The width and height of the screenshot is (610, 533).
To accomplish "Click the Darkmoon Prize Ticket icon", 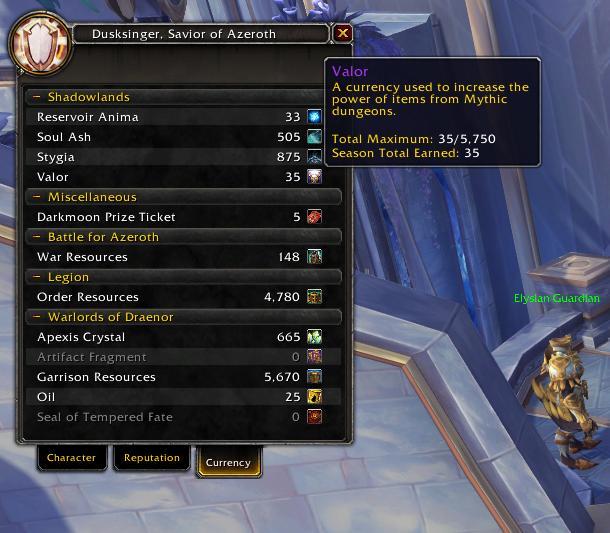I will (314, 217).
